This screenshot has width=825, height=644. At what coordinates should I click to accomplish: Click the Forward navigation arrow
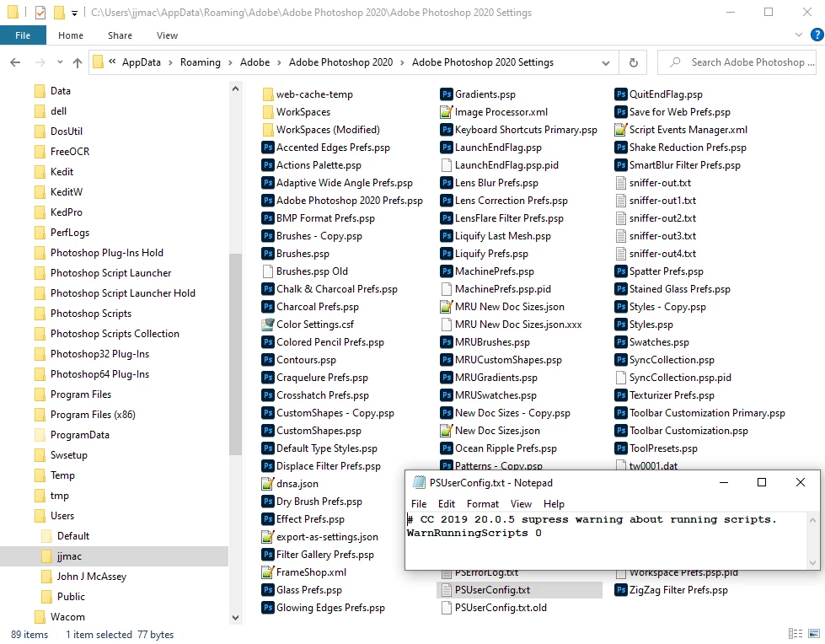(x=40, y=62)
